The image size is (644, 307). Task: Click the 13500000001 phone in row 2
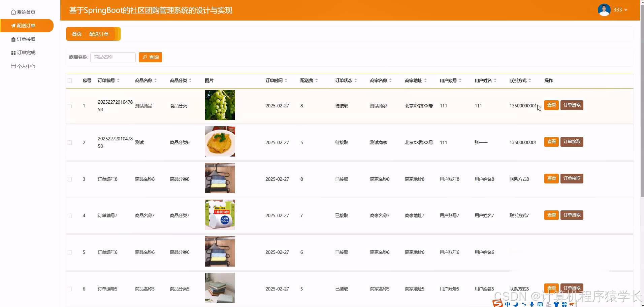(x=523, y=143)
